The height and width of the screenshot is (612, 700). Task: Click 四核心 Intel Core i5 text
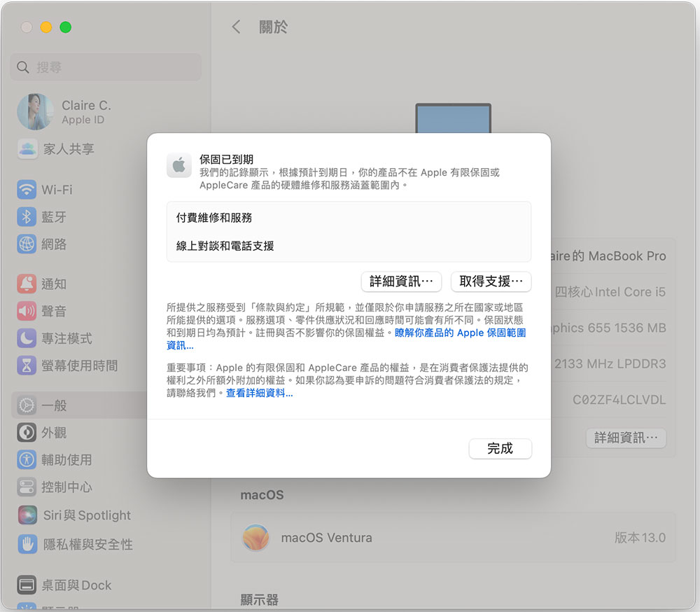click(x=610, y=292)
